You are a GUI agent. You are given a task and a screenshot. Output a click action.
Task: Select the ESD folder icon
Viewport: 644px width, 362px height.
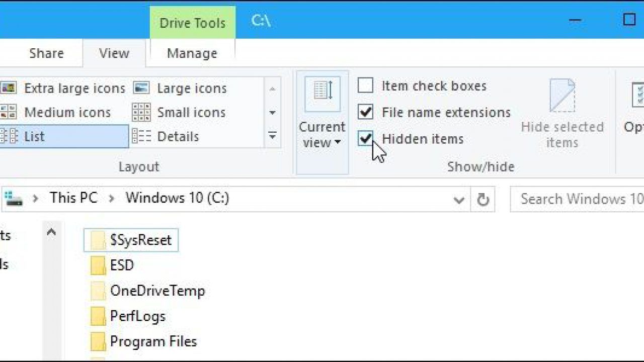[x=98, y=265]
